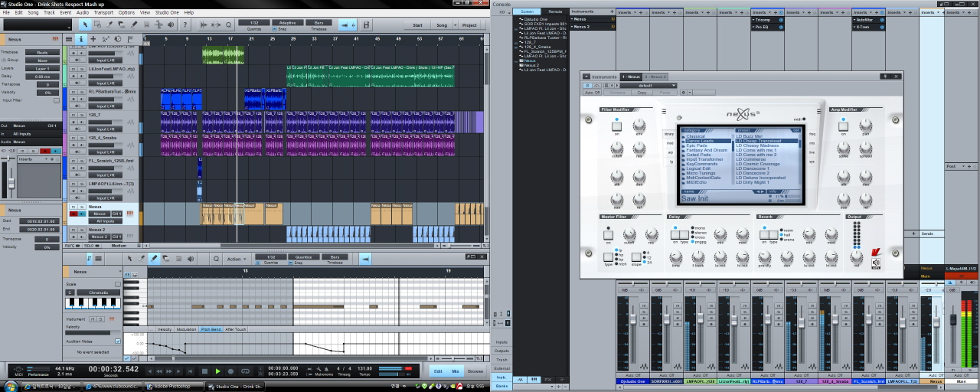Select the Paint tool in the piano editor
This screenshot has height=392, width=980.
pyautogui.click(x=154, y=259)
